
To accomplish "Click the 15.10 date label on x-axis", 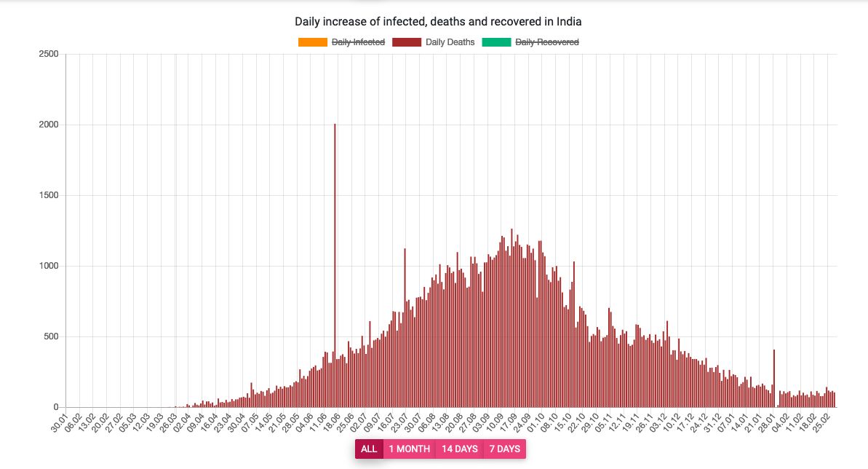I will (x=561, y=422).
